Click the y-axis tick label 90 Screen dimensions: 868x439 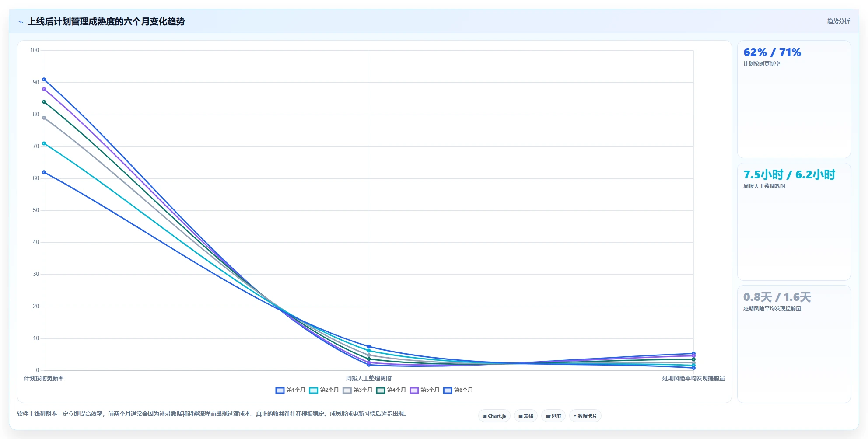[36, 82]
